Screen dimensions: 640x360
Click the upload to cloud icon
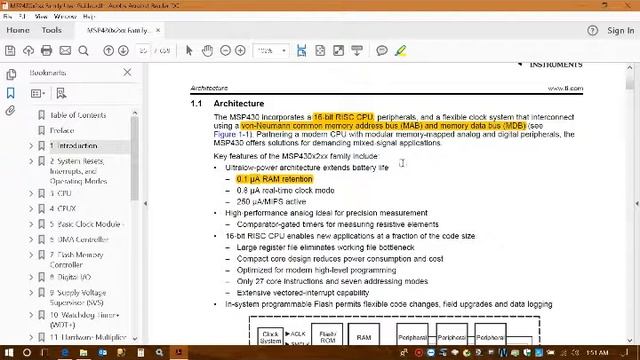tap(28, 51)
